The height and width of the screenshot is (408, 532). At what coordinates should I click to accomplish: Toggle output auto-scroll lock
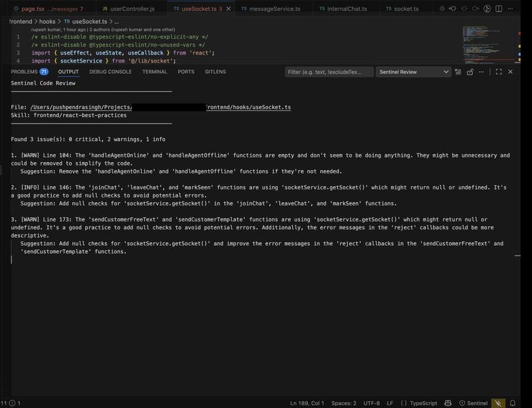point(470,72)
